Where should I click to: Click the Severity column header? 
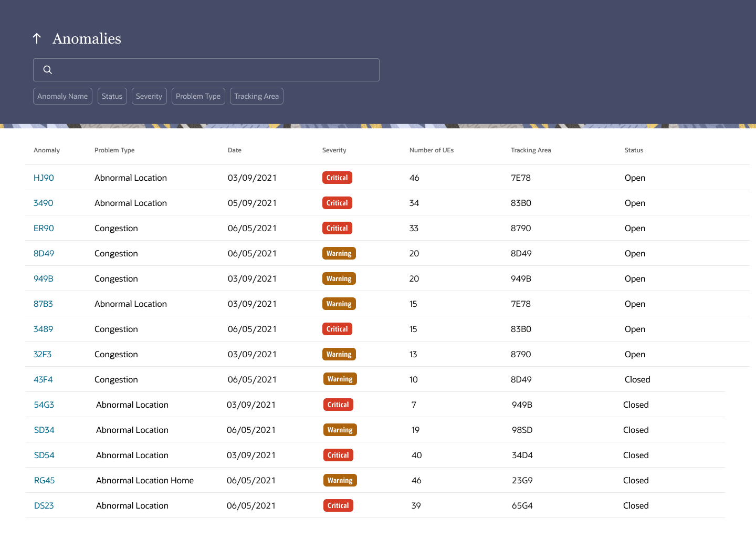tap(334, 150)
